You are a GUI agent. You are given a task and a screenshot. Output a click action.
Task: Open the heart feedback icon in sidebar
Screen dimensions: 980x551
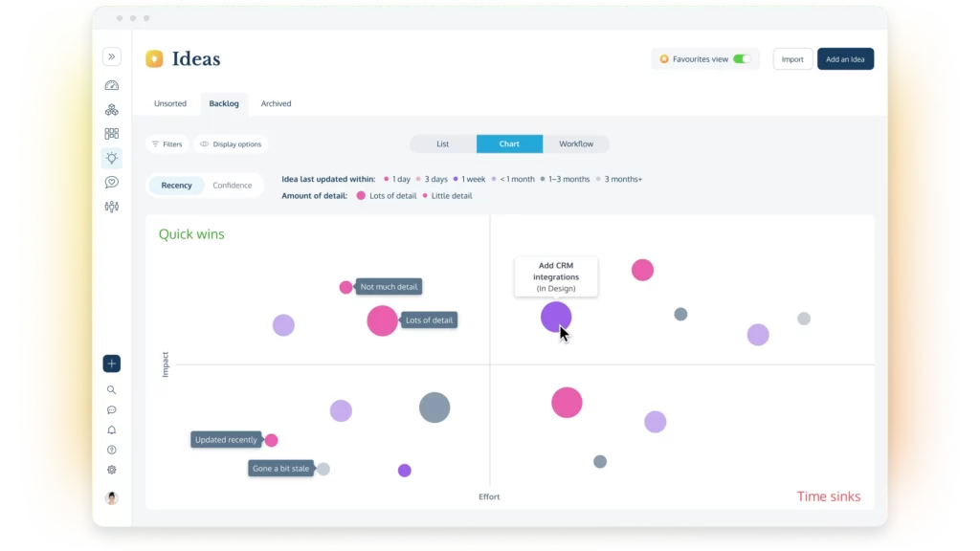tap(112, 183)
